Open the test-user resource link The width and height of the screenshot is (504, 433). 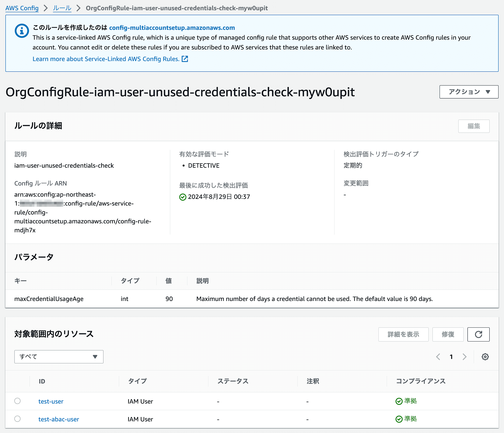(51, 401)
